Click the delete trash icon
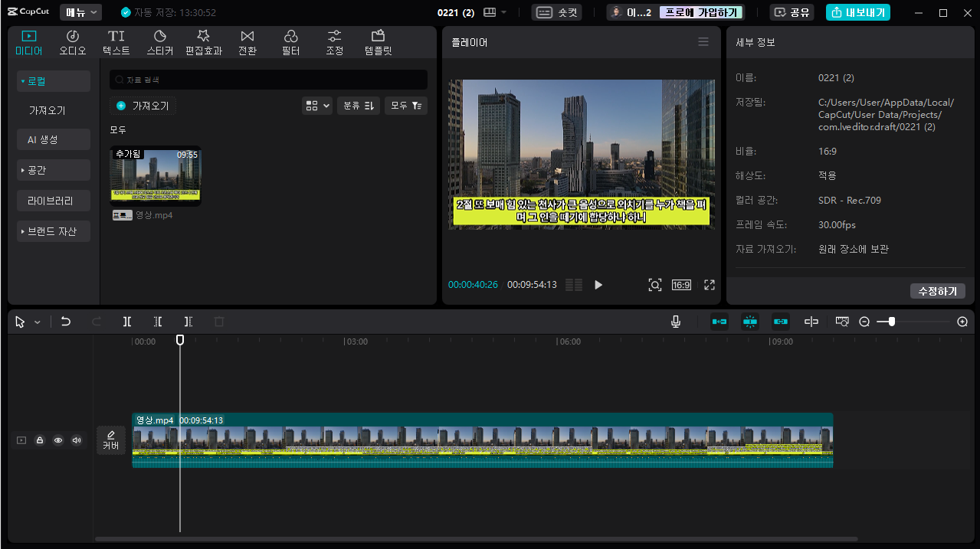The image size is (980, 549). [219, 322]
